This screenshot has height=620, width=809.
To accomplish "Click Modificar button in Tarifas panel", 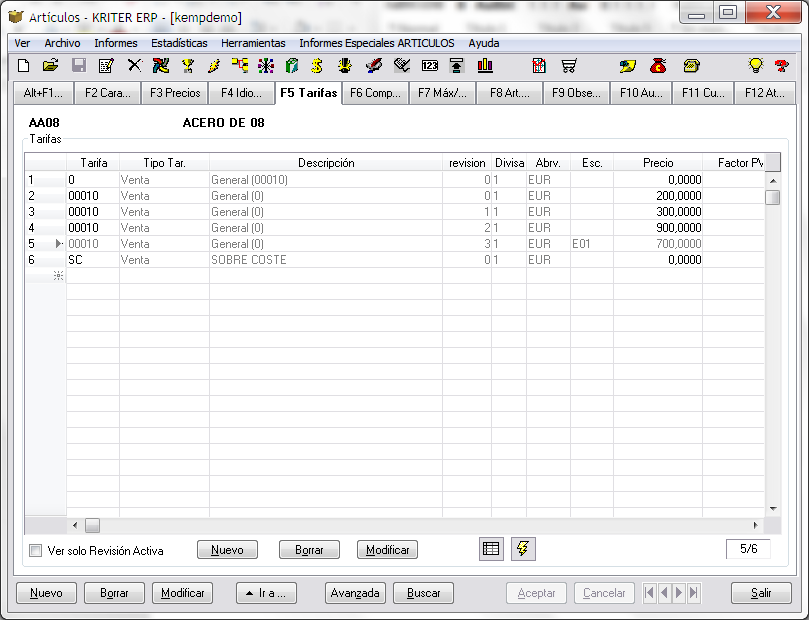I will point(387,550).
